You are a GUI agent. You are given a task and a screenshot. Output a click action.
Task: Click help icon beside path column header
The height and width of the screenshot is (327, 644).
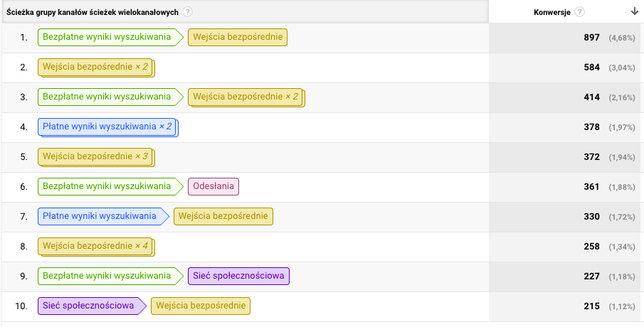point(187,12)
